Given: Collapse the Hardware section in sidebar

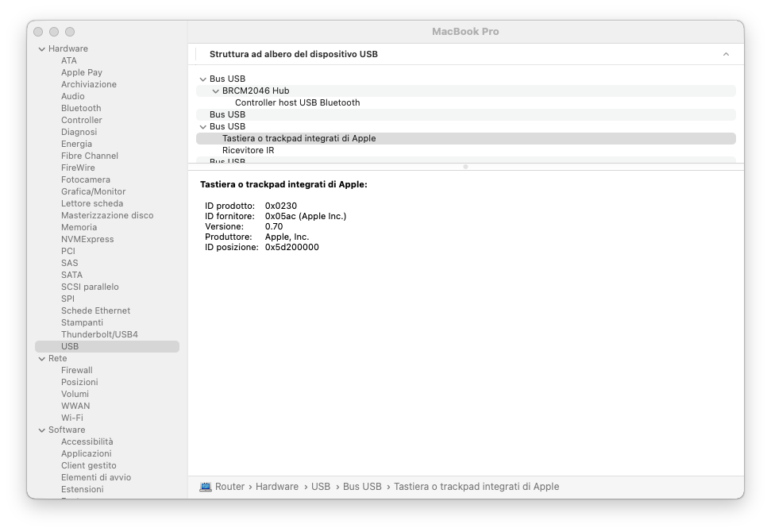Looking at the screenshot, I should click(42, 49).
